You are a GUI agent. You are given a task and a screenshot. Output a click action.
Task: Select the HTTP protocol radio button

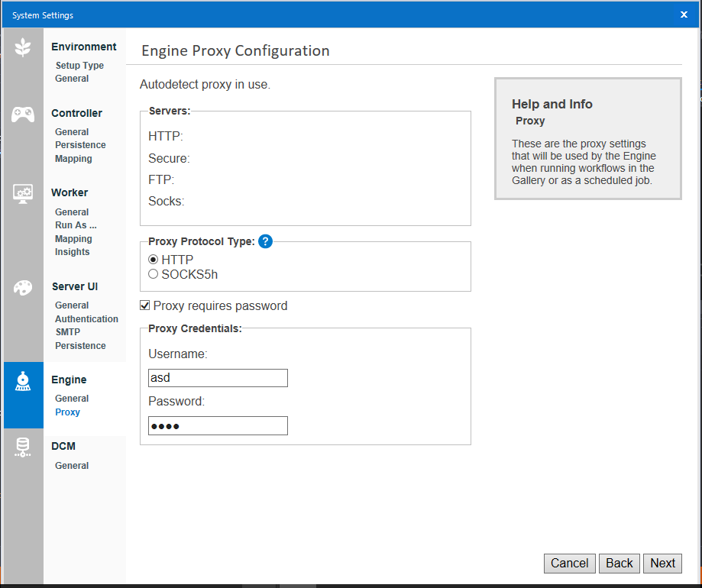[153, 260]
